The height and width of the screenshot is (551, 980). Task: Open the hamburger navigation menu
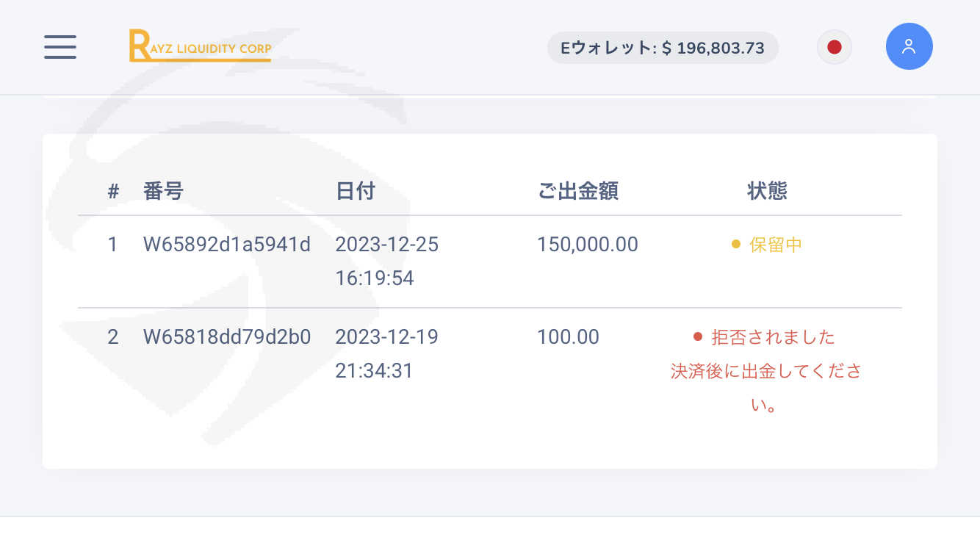point(60,47)
